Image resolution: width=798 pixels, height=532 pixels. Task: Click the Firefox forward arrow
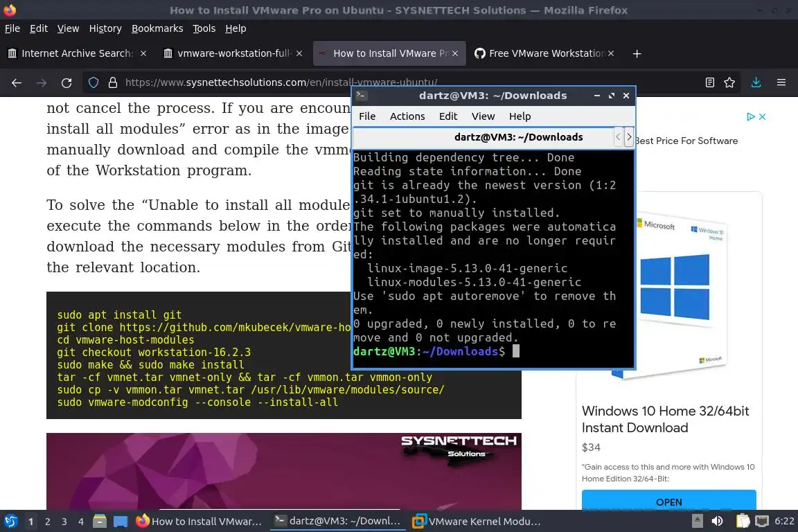[42, 83]
